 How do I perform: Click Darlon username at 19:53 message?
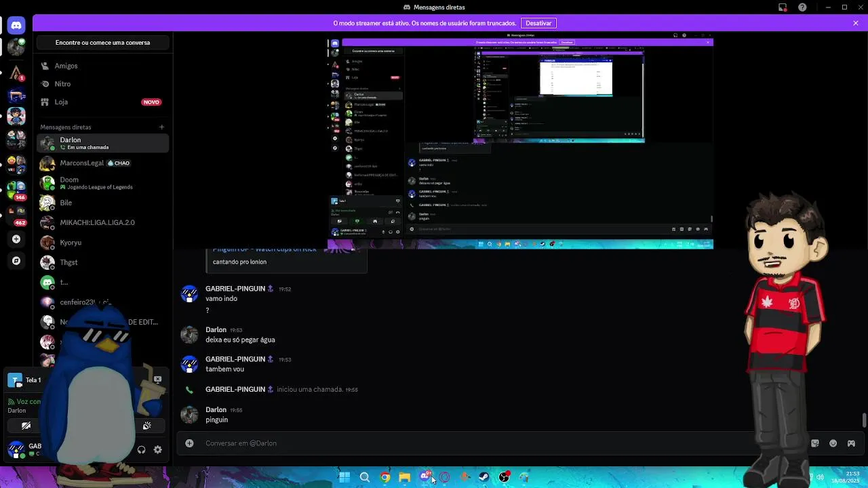[x=216, y=329]
